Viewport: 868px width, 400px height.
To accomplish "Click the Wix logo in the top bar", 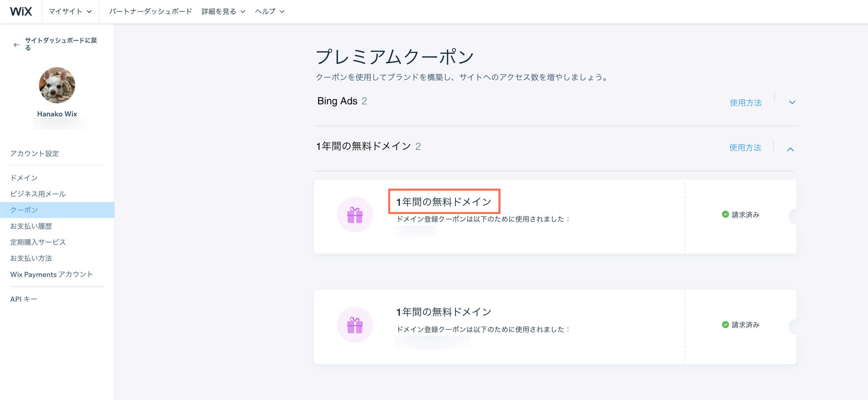I will point(21,11).
